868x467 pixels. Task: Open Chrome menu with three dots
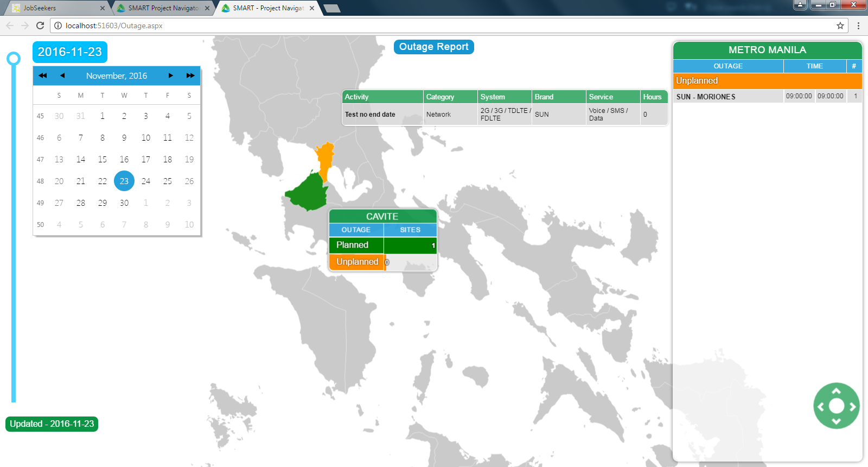858,26
